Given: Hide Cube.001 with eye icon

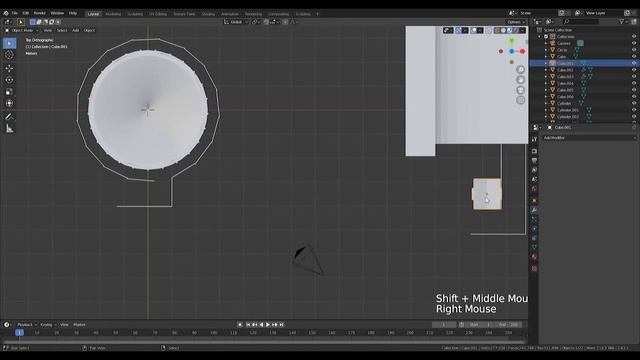Looking at the screenshot, I should coord(634,63).
